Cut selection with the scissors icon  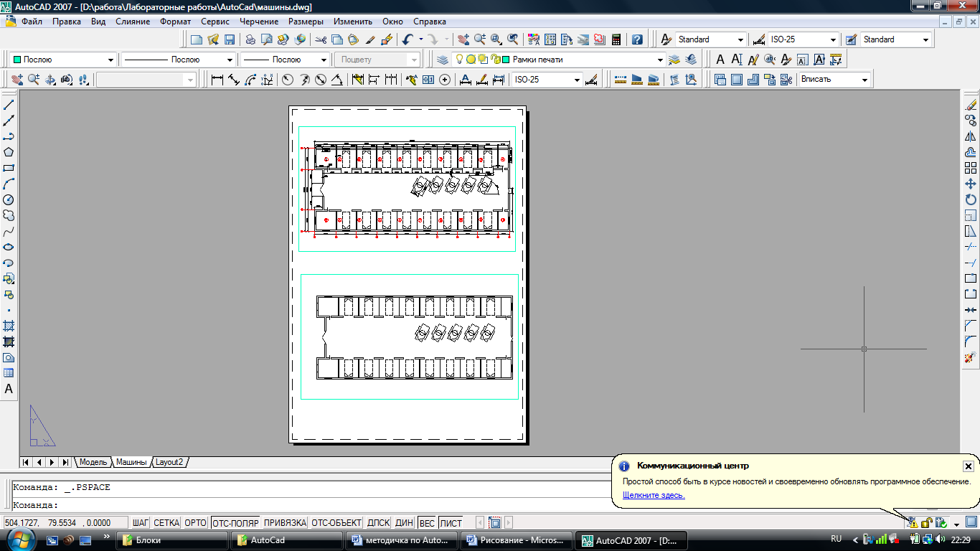(321, 39)
